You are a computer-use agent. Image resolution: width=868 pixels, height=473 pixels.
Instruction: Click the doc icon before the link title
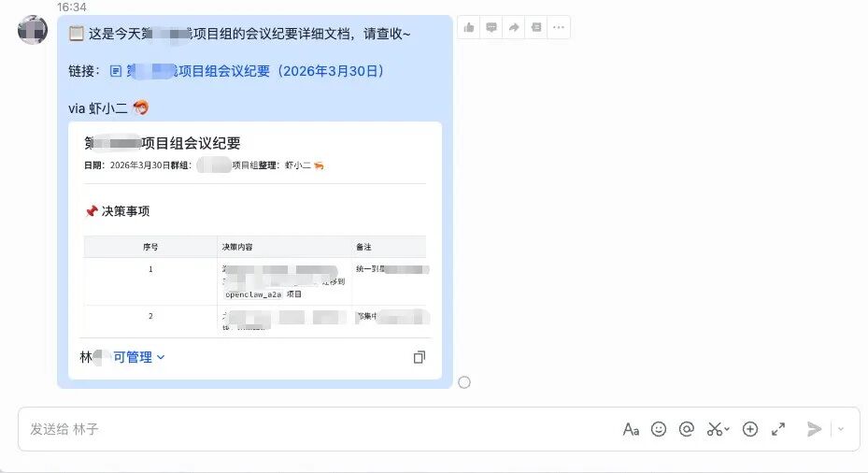[x=116, y=71]
